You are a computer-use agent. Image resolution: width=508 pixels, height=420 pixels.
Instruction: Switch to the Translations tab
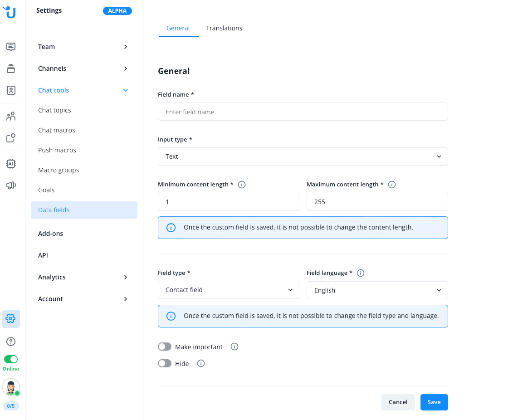click(x=224, y=28)
